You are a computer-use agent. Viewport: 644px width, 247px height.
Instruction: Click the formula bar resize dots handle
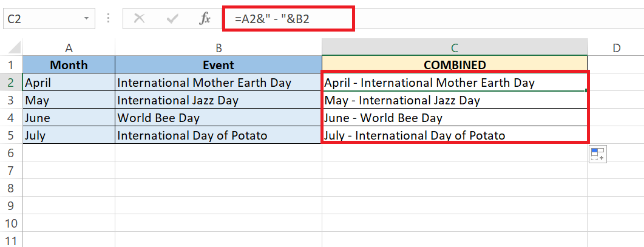(x=109, y=18)
